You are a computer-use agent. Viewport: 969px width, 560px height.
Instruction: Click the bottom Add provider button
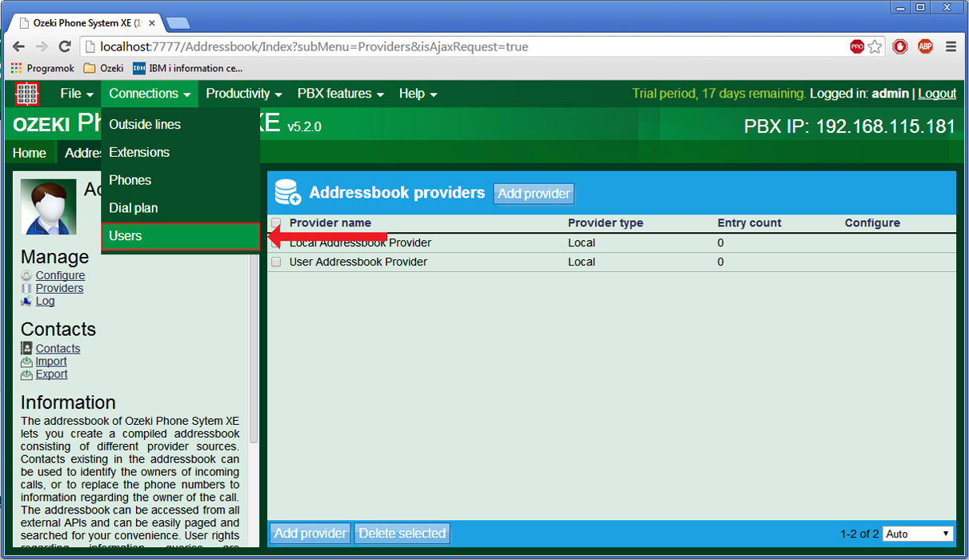pyautogui.click(x=310, y=534)
